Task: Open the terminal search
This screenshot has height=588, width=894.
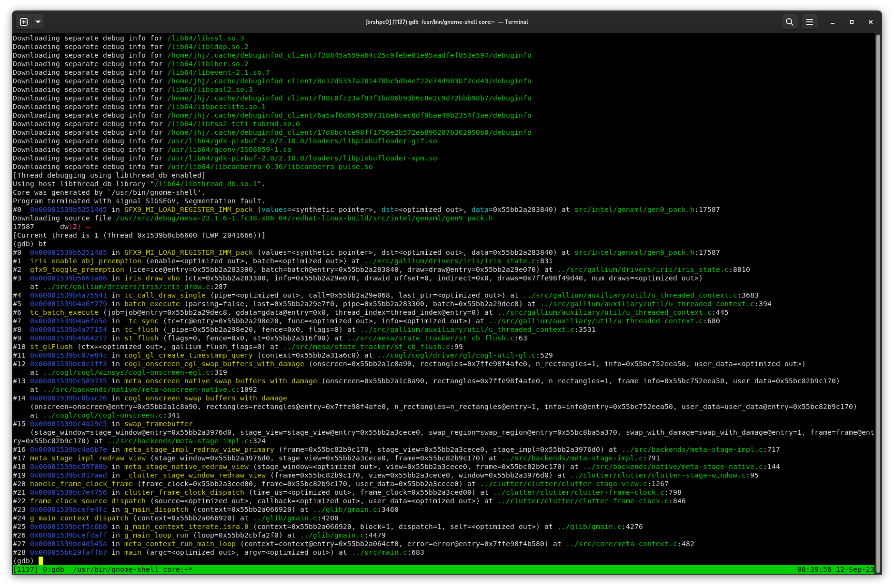Action: pyautogui.click(x=789, y=22)
